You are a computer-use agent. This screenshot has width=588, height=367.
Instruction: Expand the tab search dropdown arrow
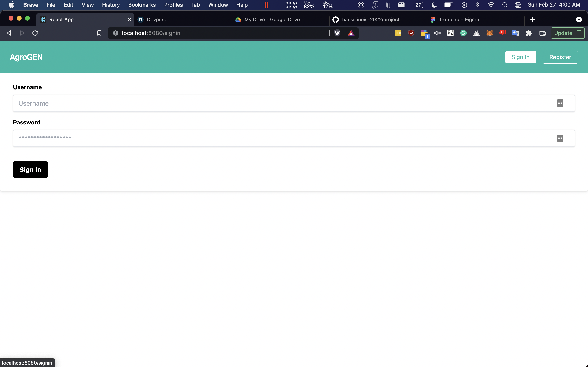(579, 20)
